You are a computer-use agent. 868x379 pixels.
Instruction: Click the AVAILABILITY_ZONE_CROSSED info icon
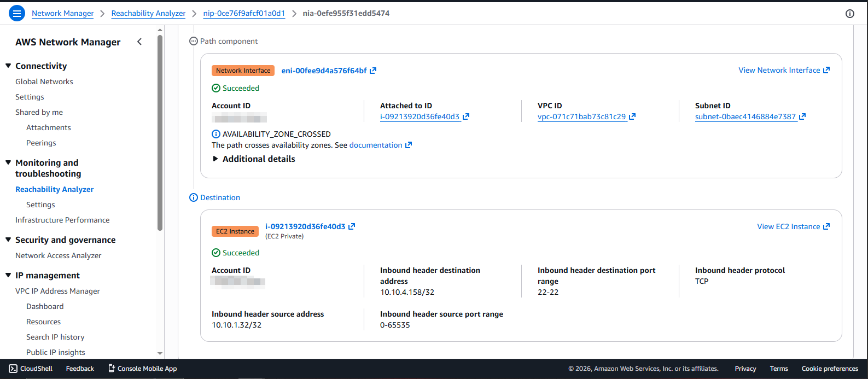[216, 134]
